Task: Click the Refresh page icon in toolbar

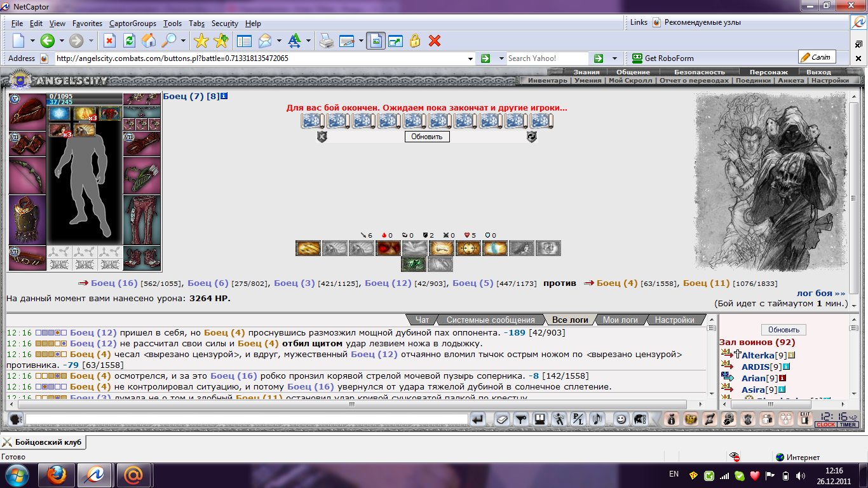Action: [x=129, y=41]
